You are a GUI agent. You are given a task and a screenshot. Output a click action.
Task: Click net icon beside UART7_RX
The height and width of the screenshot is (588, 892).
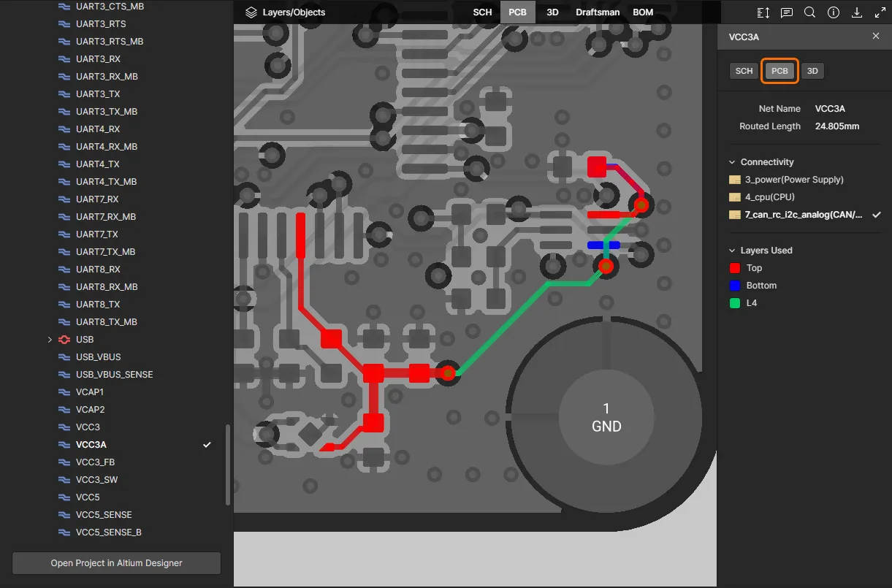[64, 199]
